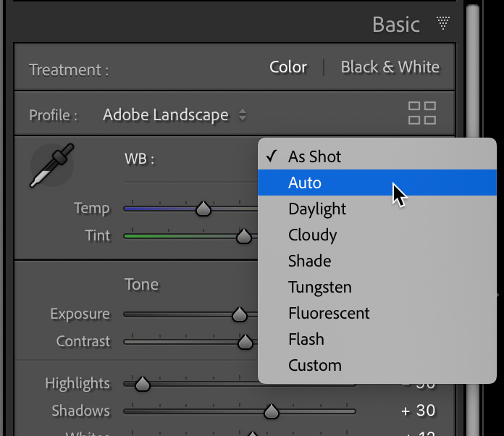Select Fluorescent from the WB menu
This screenshot has height=436, width=504.
tap(329, 313)
